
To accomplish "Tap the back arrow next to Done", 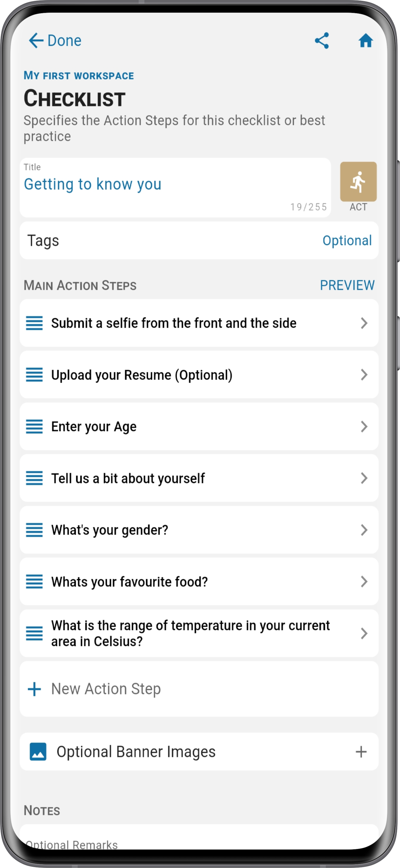I will pos(36,41).
